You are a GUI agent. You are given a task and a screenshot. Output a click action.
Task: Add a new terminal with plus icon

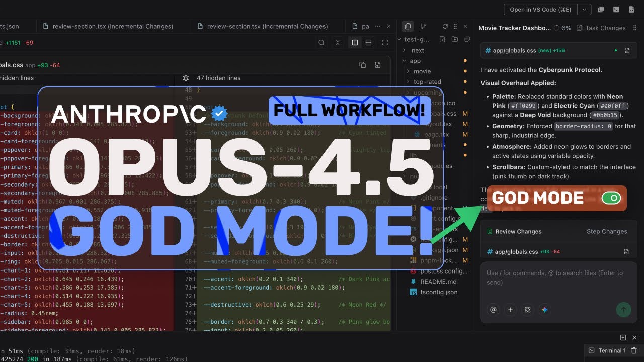623,338
